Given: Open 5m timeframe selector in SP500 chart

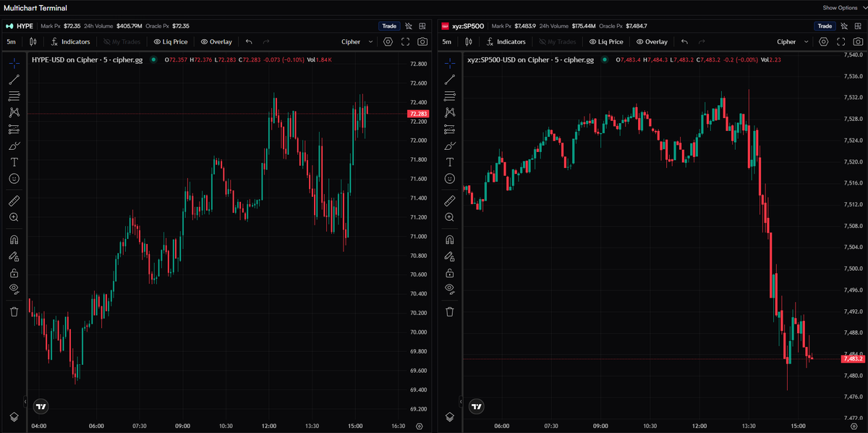Looking at the screenshot, I should pos(447,42).
